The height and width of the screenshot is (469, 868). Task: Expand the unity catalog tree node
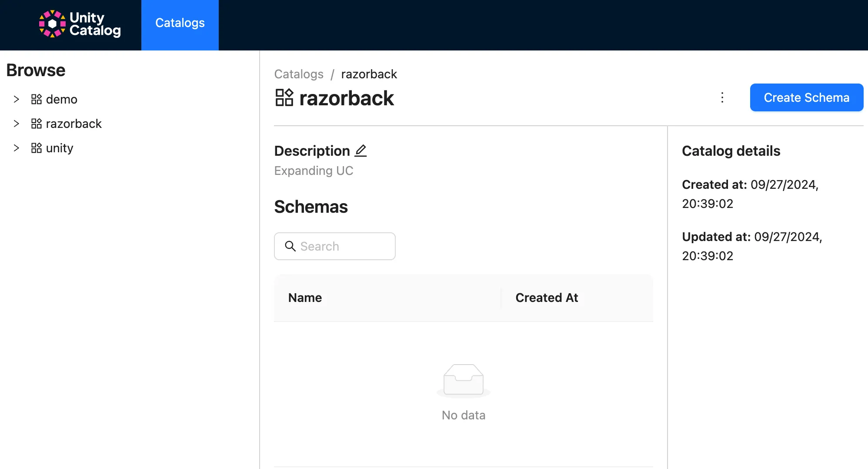[17, 148]
